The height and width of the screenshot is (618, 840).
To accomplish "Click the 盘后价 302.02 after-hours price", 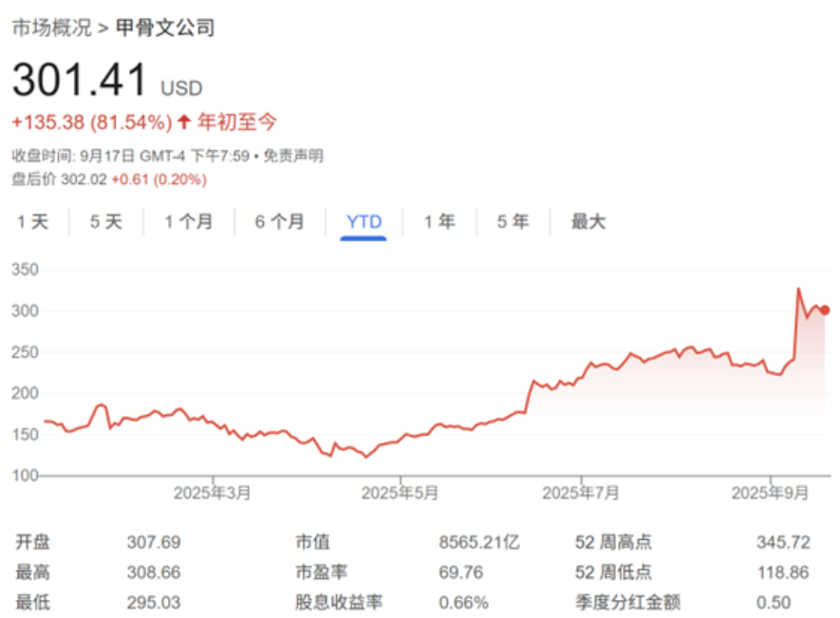I will pos(60,179).
